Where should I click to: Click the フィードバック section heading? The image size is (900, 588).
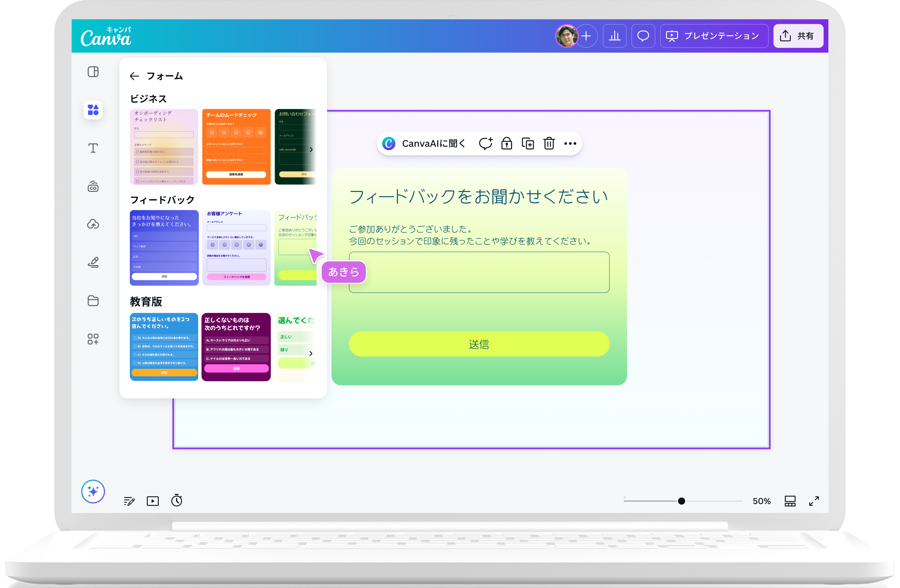(x=162, y=199)
